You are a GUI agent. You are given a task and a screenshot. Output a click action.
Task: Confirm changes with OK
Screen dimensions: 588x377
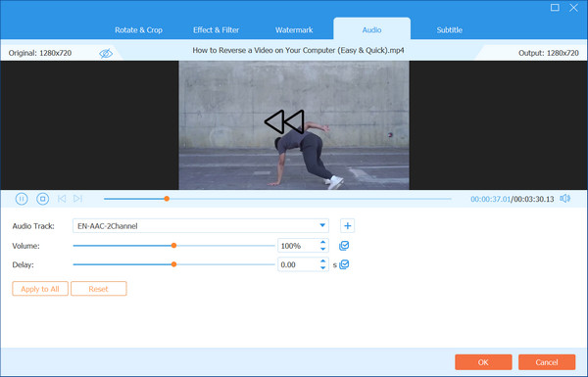(x=483, y=362)
